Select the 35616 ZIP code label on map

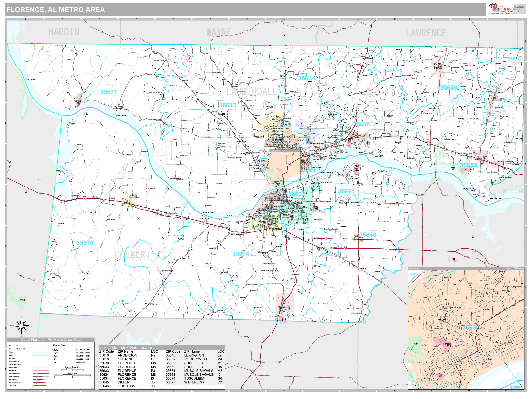point(85,243)
